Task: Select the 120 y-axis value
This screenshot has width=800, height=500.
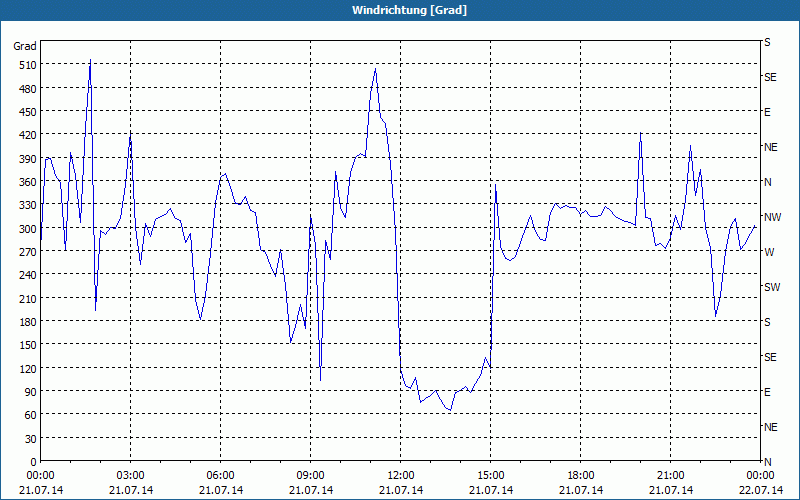Action: (x=28, y=368)
